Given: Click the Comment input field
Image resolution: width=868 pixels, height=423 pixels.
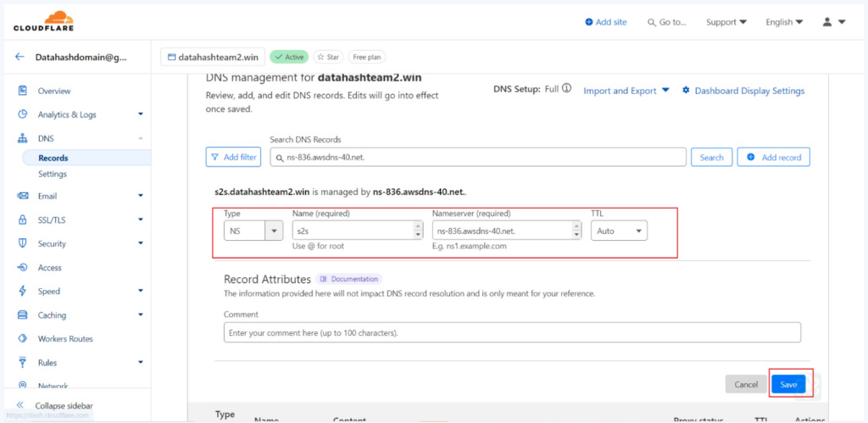Looking at the screenshot, I should 512,333.
